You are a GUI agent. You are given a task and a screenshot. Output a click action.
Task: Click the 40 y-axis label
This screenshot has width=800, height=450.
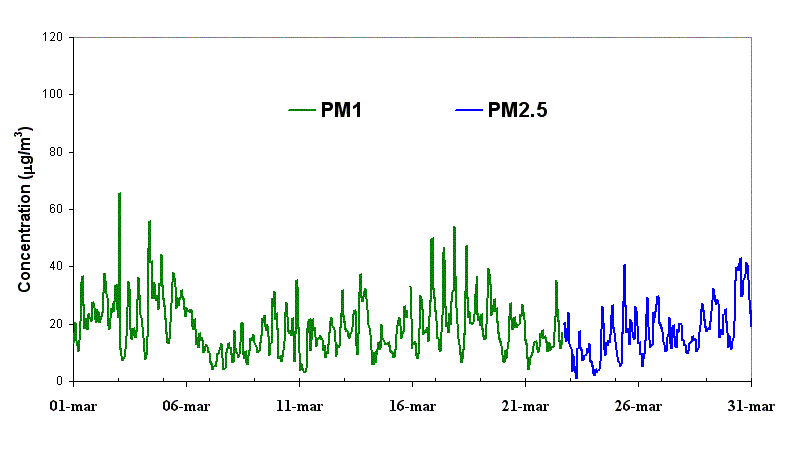pos(56,266)
